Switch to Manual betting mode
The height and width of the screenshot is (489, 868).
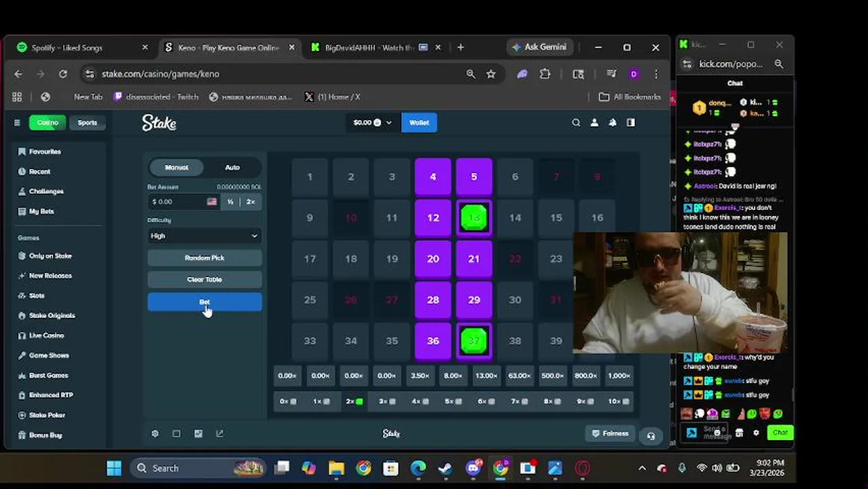[177, 167]
